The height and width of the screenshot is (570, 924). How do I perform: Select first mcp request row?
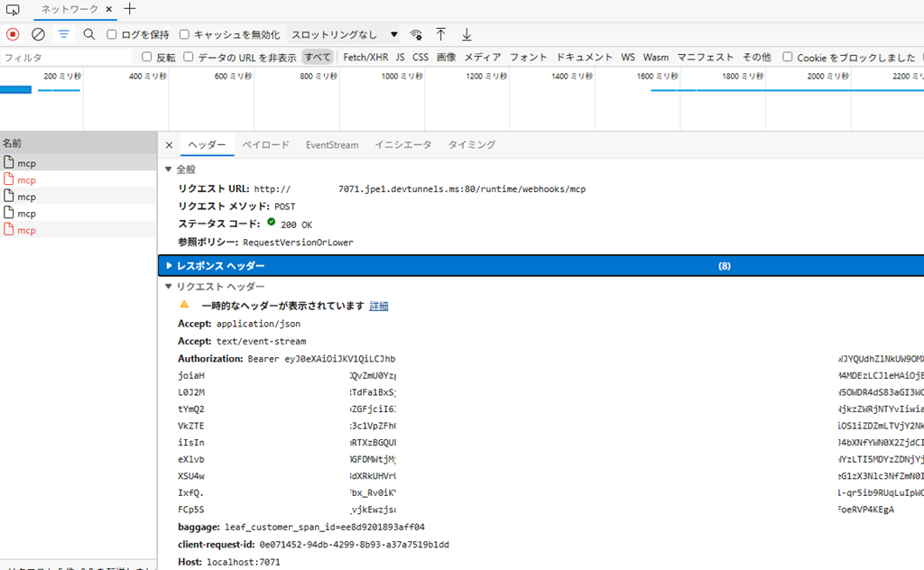click(79, 163)
